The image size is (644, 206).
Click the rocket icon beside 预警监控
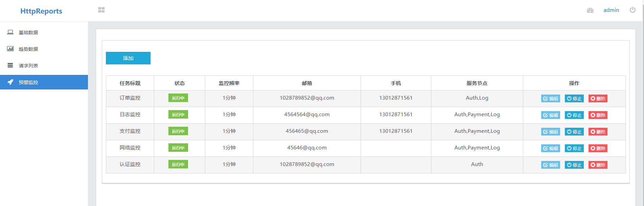coord(10,82)
